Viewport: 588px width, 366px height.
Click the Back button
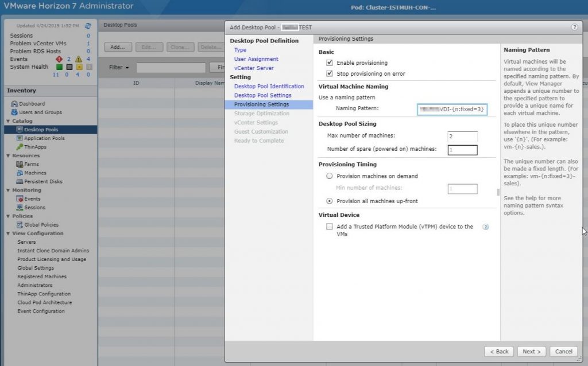(499, 352)
